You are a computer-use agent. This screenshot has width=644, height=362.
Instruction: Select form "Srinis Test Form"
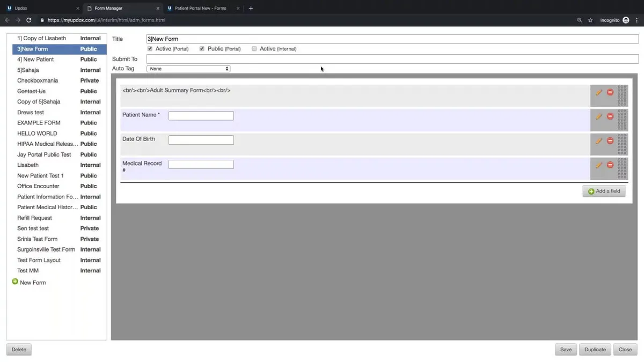(60, 239)
